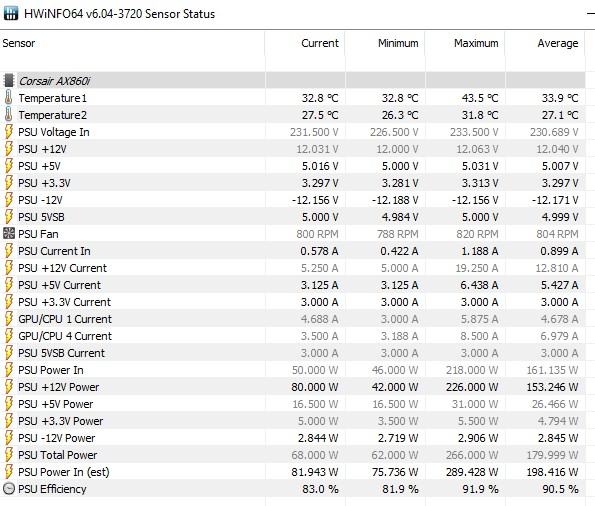The height and width of the screenshot is (506, 595).
Task: Click the lightning icon beside PSU +12V Current
Action: 9,268
